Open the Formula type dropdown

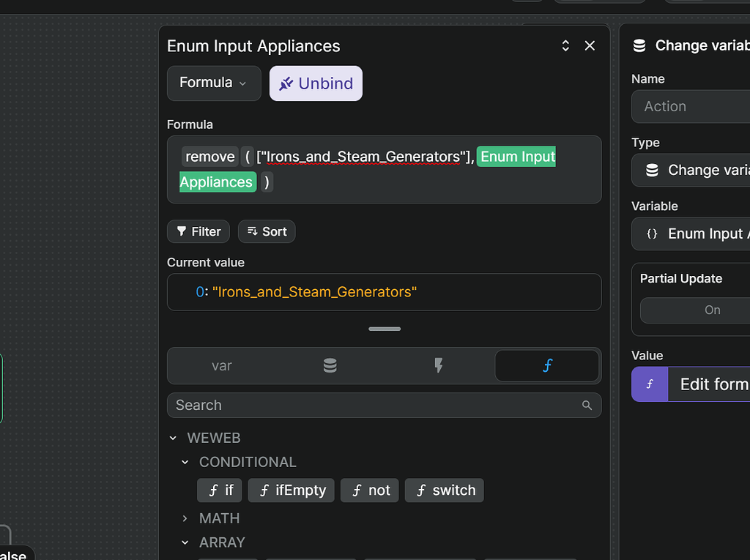213,83
